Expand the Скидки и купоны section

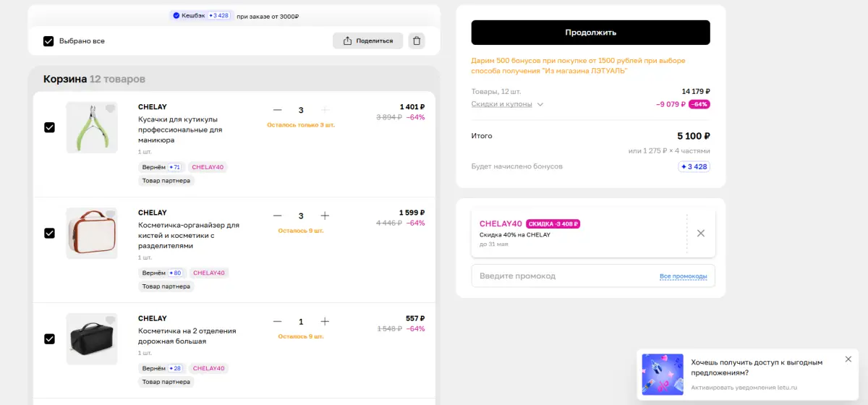tap(507, 104)
